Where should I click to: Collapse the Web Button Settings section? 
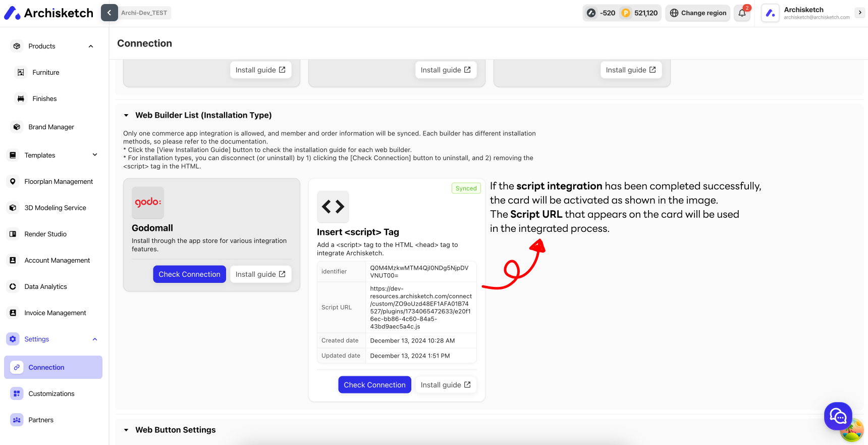click(x=126, y=430)
